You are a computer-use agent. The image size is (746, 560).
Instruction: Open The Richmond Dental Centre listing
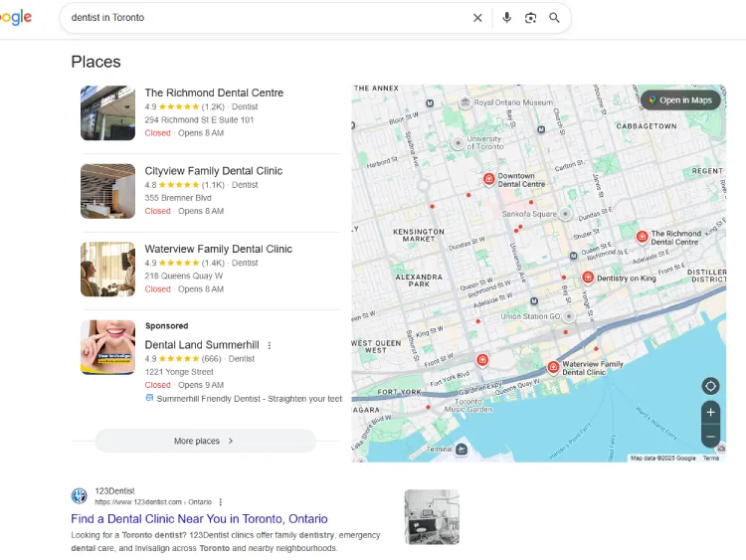click(x=214, y=93)
